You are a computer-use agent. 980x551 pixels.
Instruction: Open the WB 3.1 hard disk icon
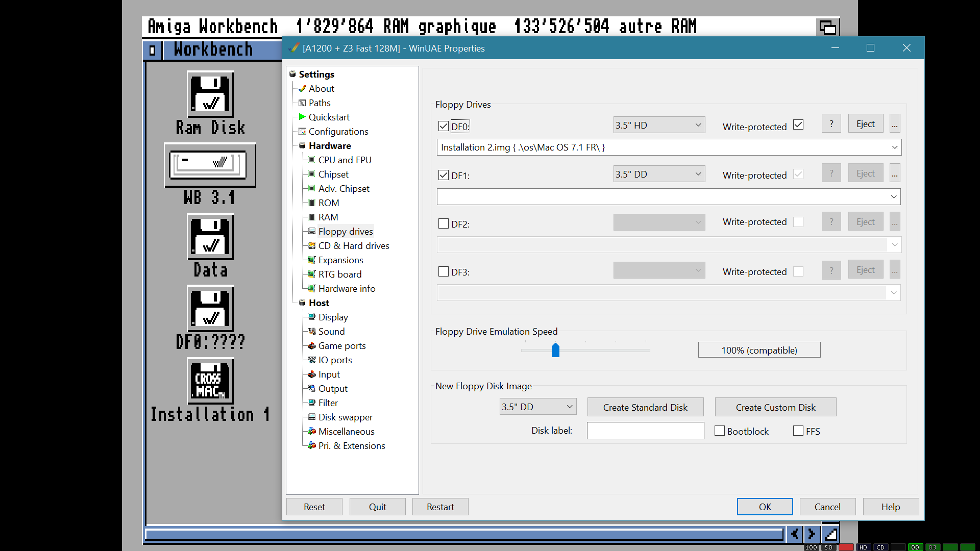[x=210, y=165]
